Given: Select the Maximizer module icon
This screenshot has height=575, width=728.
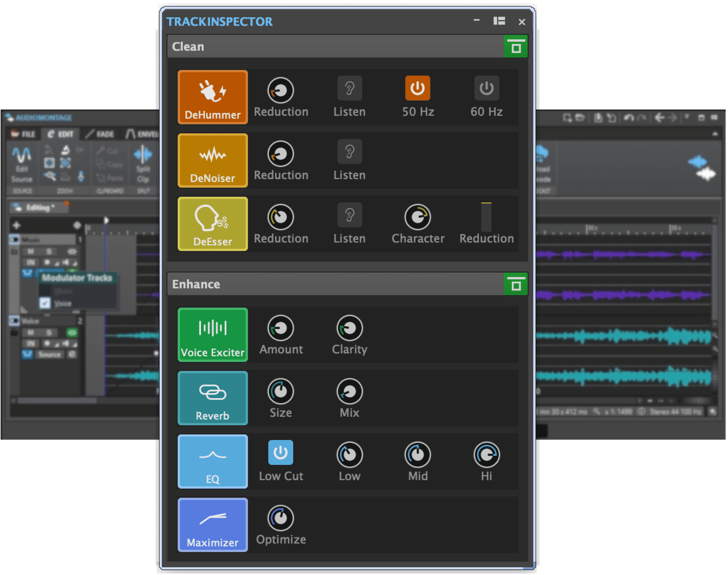Looking at the screenshot, I should pyautogui.click(x=213, y=524).
